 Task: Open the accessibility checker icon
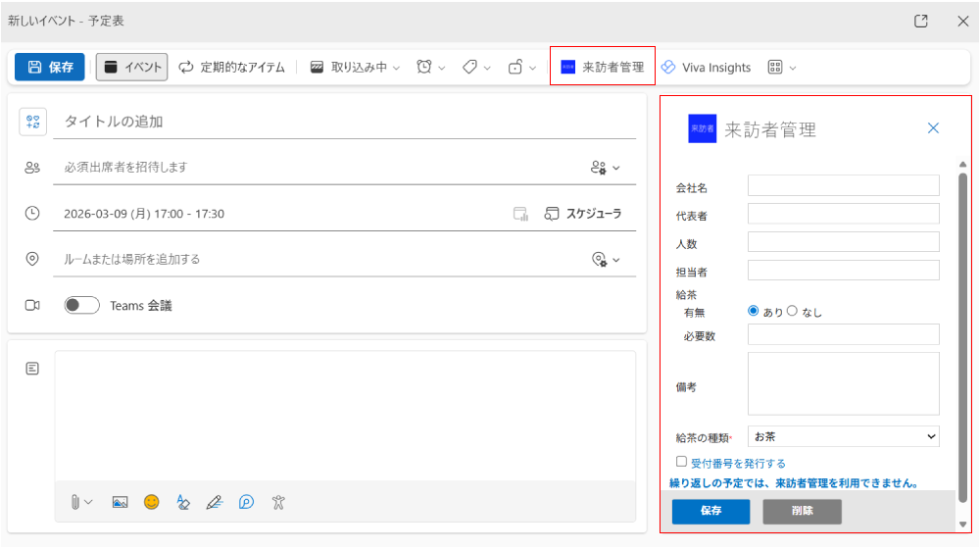[278, 502]
